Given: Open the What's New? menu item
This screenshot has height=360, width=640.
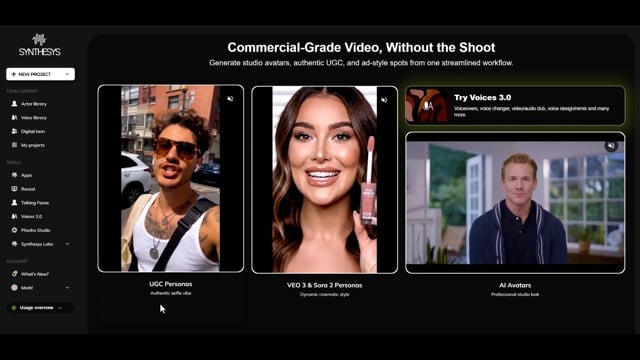Looking at the screenshot, I should 30,274.
